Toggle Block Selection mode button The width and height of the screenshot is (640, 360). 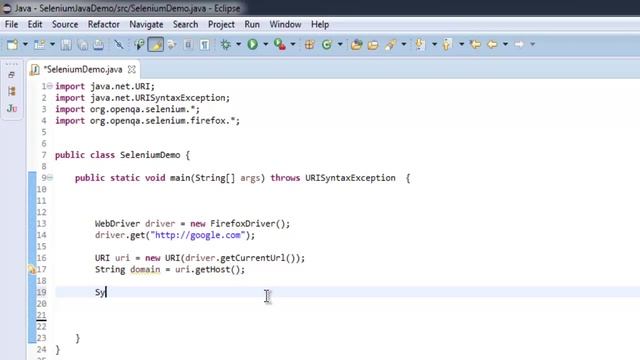pos(188,44)
